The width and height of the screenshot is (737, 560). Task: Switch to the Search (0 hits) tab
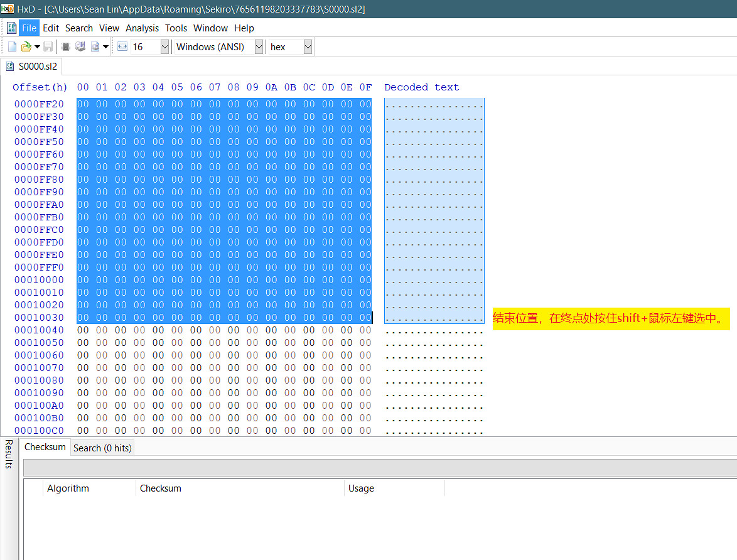point(102,448)
